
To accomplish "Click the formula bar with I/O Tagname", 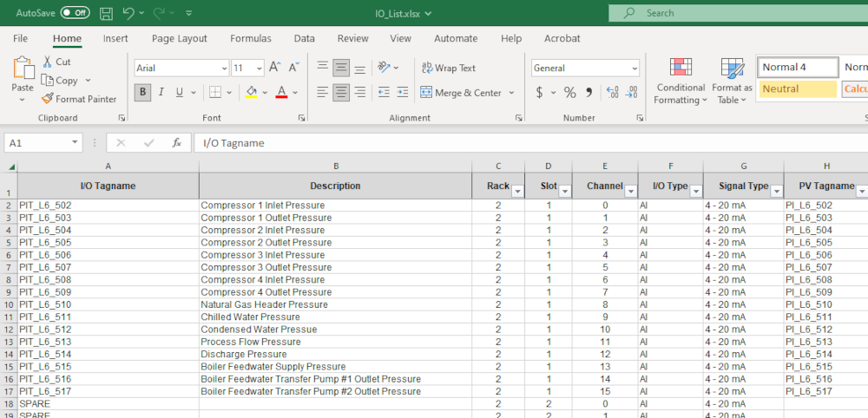I will click(530, 142).
